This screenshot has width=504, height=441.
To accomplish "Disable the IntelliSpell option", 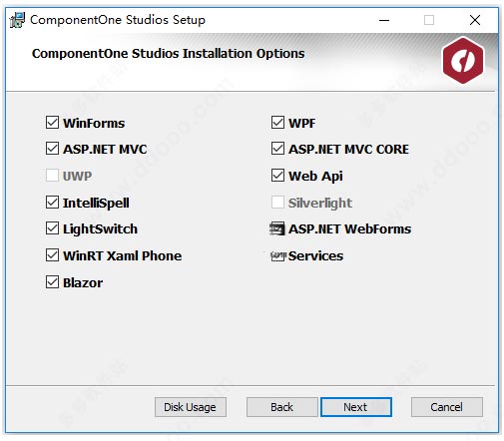I will 52,203.
